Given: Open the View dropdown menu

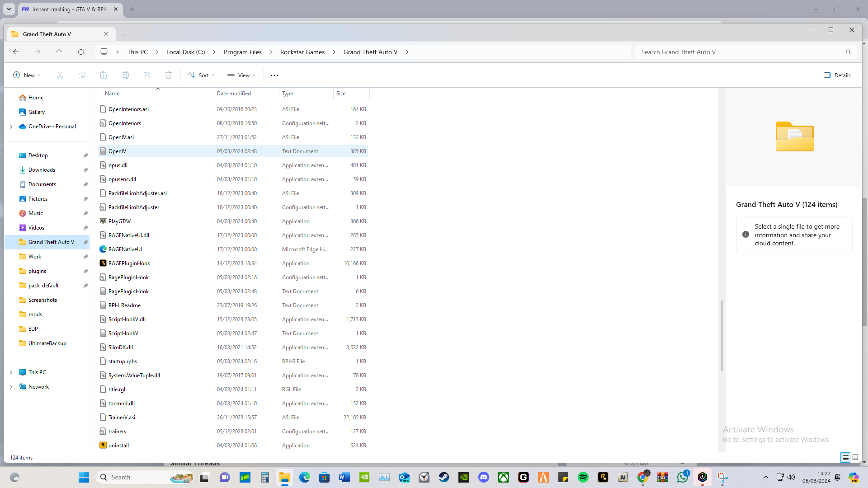Looking at the screenshot, I should click(x=242, y=75).
